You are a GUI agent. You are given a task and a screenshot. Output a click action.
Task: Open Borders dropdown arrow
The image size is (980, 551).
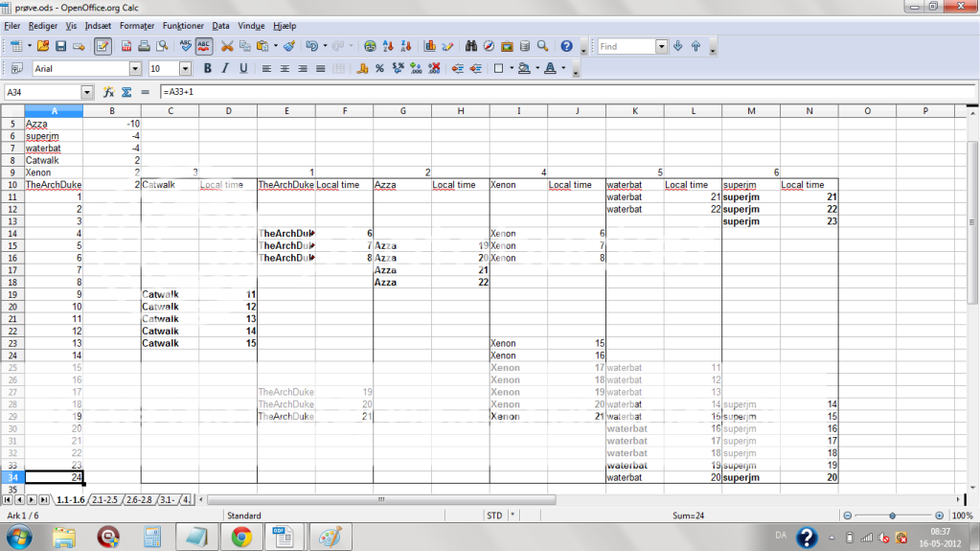[x=512, y=69]
